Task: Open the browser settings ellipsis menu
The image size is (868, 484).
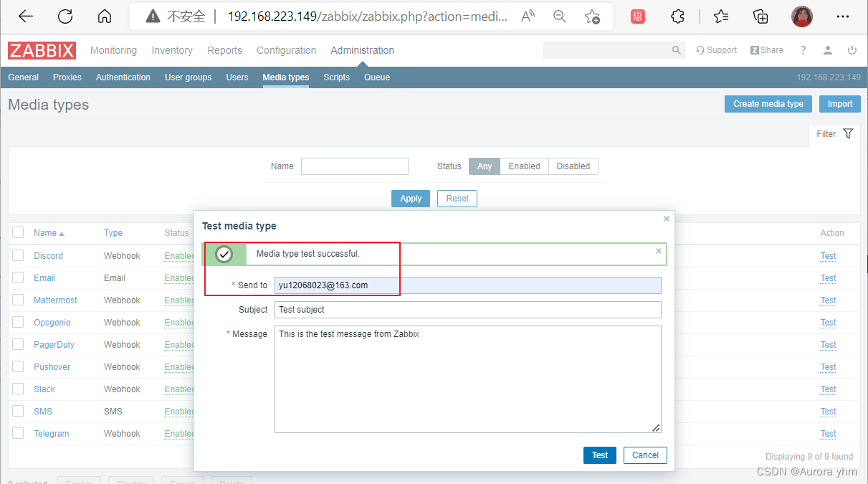Action: 843,16
